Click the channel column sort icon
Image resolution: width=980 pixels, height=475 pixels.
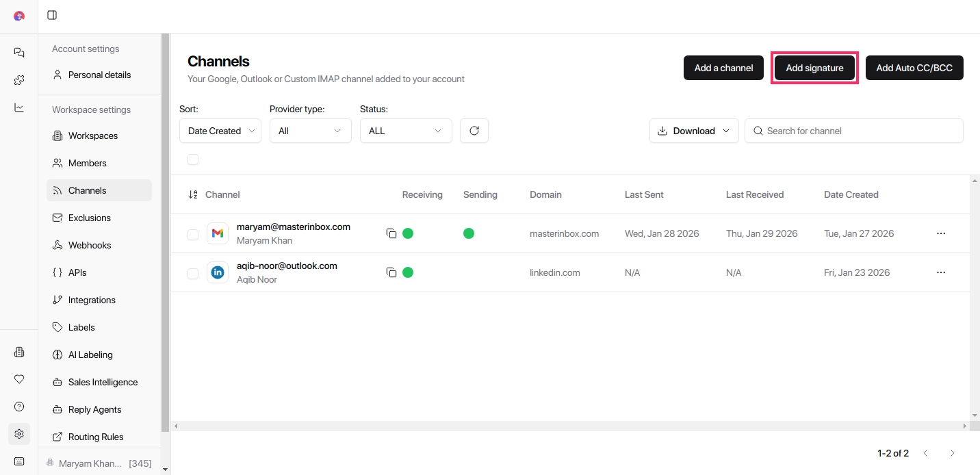(193, 194)
